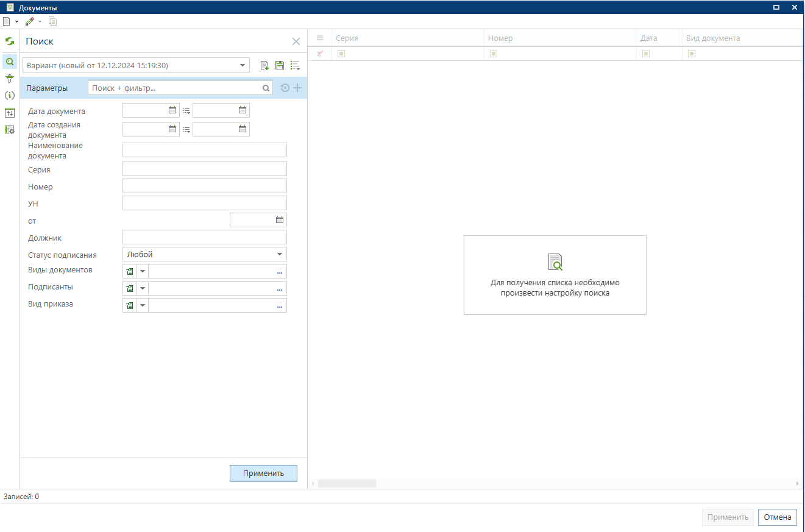Open calendar for Дата создания документа end date

243,129
